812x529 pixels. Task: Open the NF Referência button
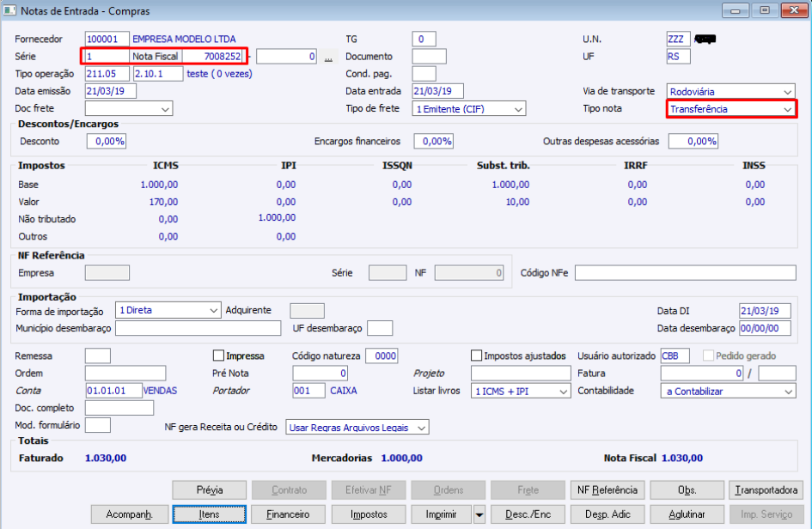click(607, 490)
